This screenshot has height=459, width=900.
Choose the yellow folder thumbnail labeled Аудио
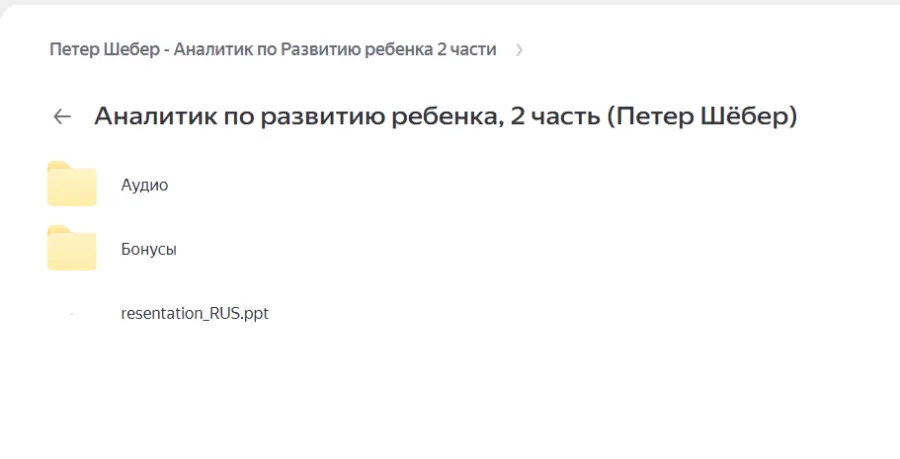[72, 184]
